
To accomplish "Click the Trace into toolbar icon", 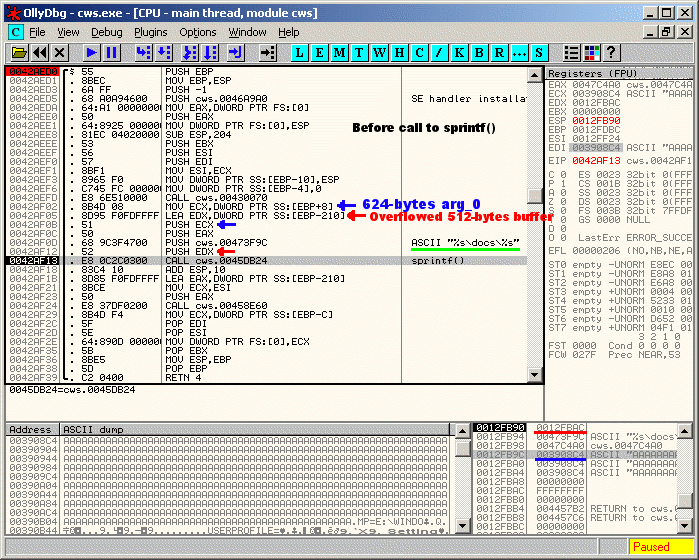I will (x=190, y=53).
